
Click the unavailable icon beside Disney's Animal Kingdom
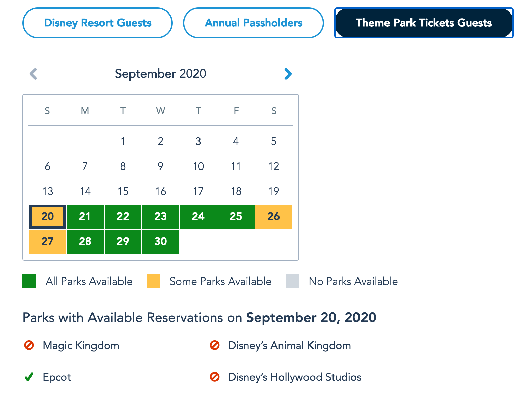(215, 345)
